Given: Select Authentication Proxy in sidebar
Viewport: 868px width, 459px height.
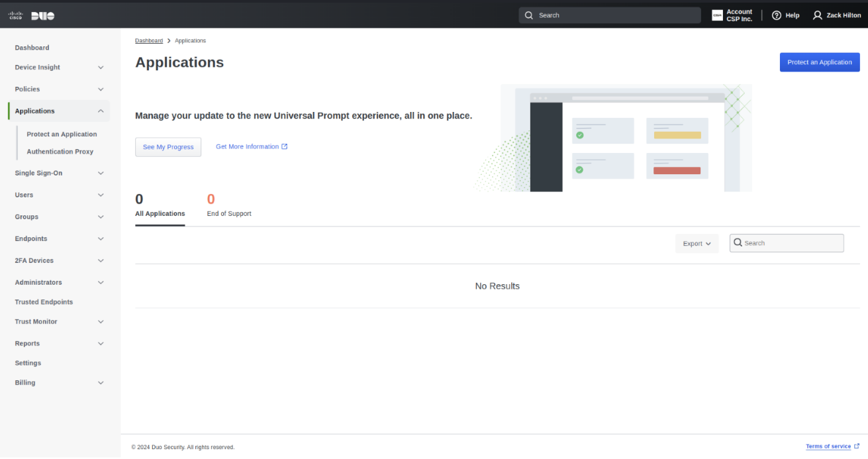Looking at the screenshot, I should (60, 152).
